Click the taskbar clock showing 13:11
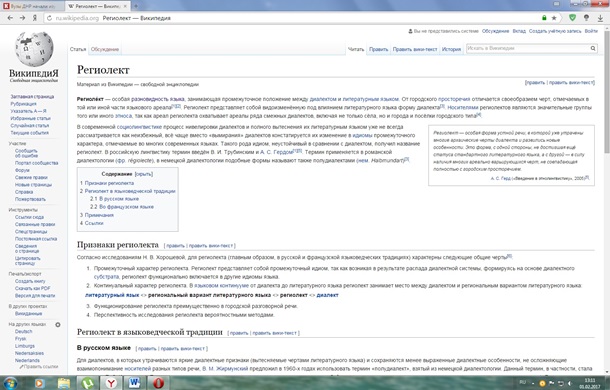Screen dimensions: 610x390 [590, 383]
